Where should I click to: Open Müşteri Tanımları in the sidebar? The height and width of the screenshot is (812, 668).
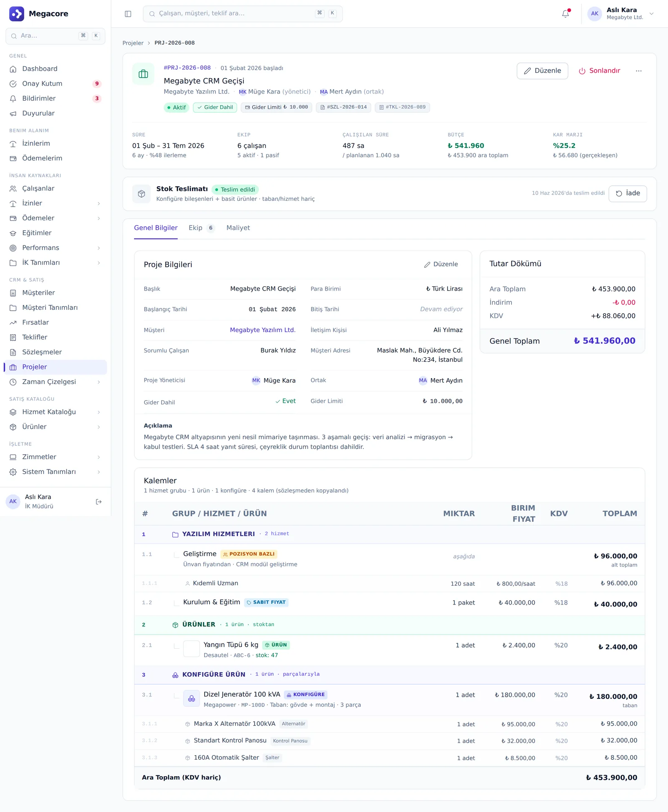(x=56, y=308)
